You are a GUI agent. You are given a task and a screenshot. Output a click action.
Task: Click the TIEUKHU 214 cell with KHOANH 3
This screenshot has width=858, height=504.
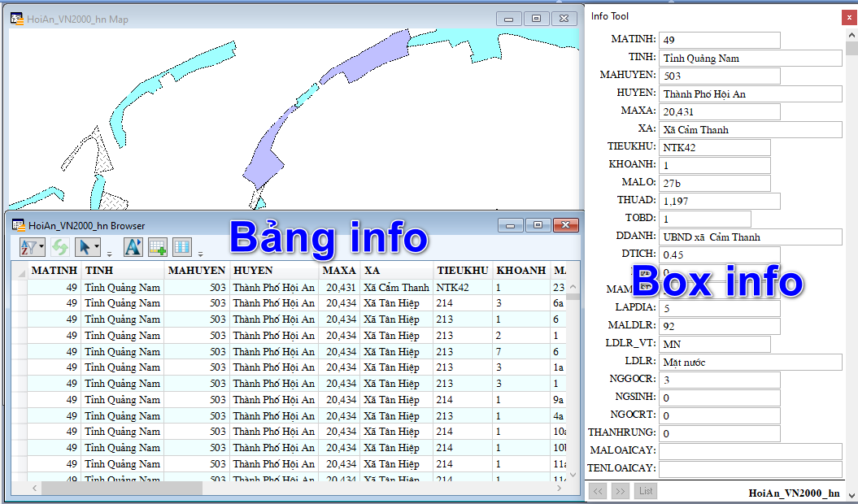point(463,303)
